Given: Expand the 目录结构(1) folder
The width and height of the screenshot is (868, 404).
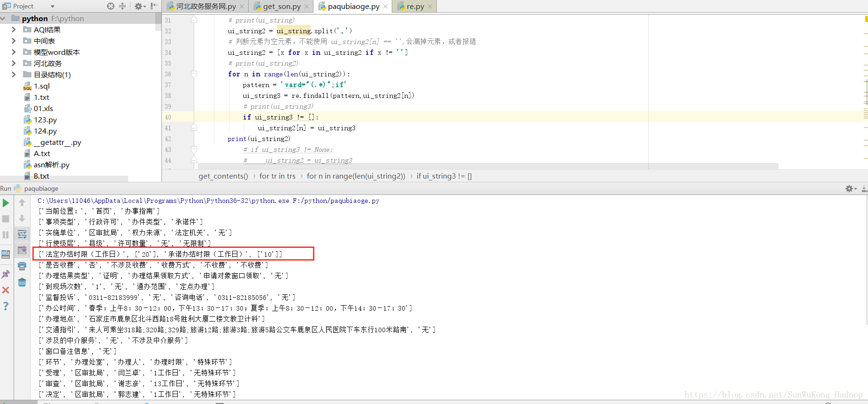Looking at the screenshot, I should (14, 75).
